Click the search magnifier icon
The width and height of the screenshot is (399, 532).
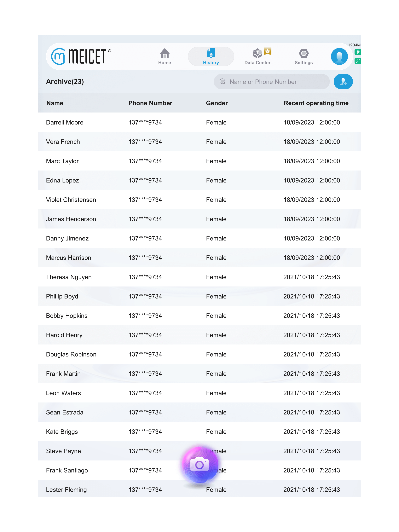223,82
